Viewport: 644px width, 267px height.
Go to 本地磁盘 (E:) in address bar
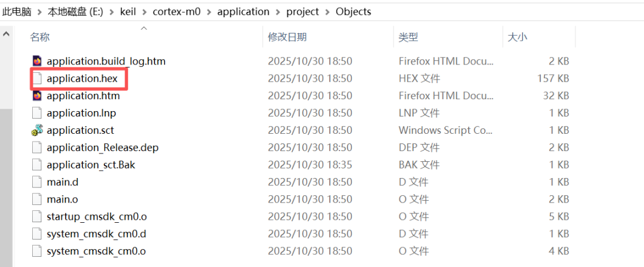(x=76, y=12)
